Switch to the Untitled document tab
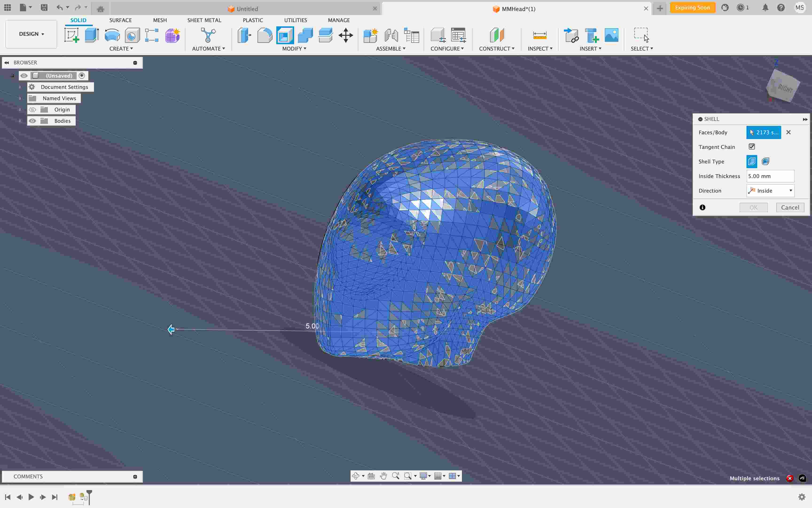The image size is (812, 508). [246, 9]
